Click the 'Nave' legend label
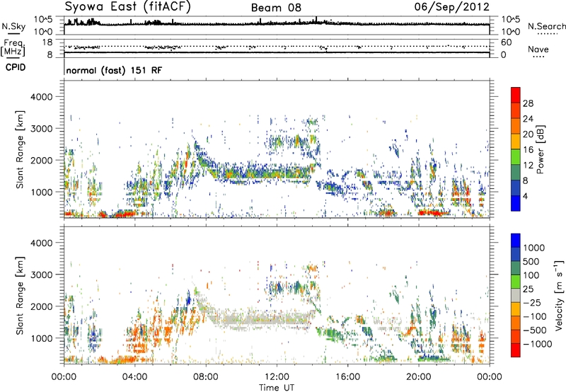This screenshot has height=392, width=566. (538, 50)
